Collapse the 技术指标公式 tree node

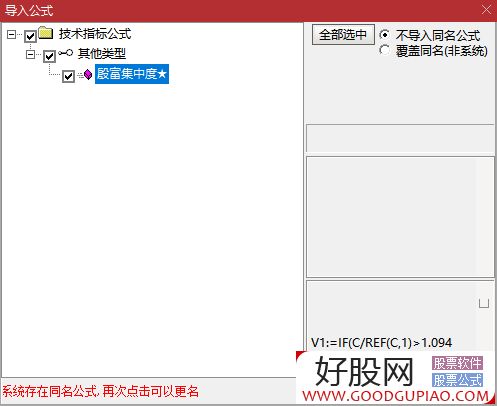pos(11,34)
